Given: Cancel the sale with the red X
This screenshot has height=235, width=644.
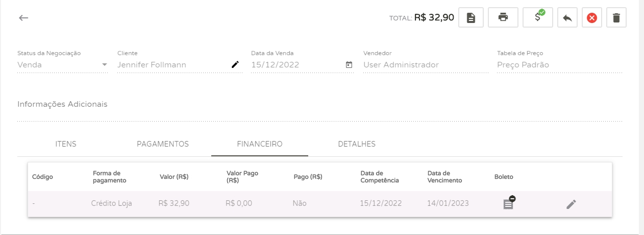Looking at the screenshot, I should (x=591, y=18).
